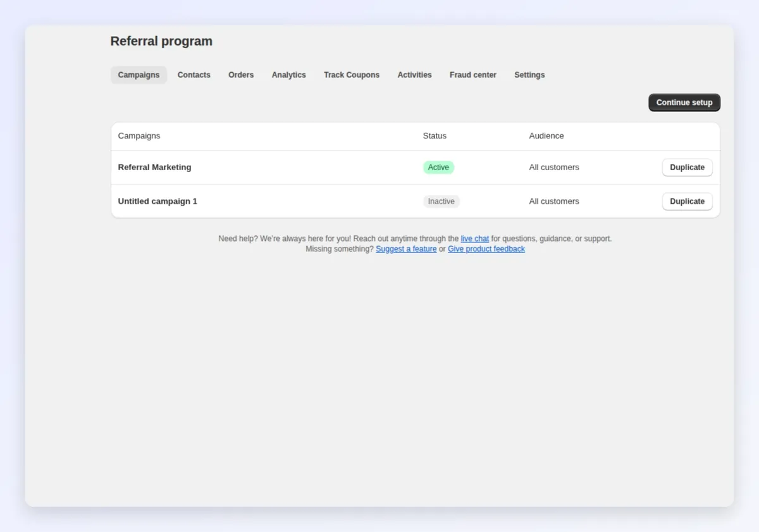Follow the Suggest a feature link

pyautogui.click(x=406, y=249)
